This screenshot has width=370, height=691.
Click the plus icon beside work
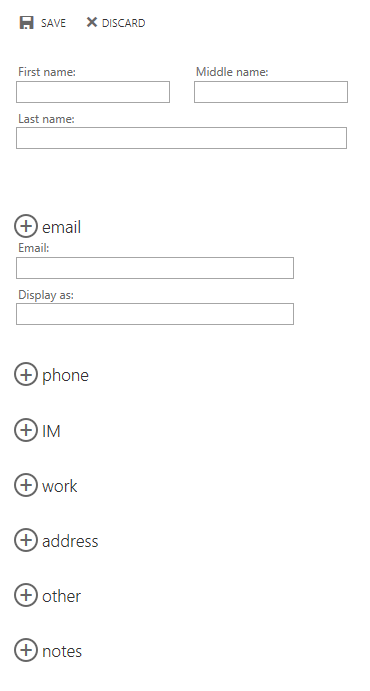26,485
